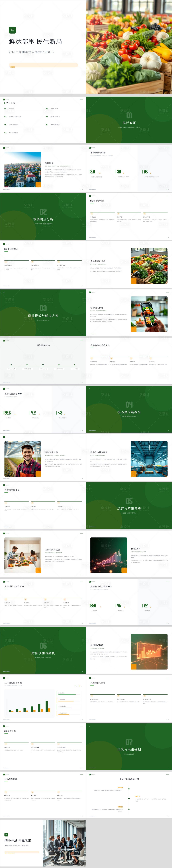172x868 pixels.
Task: Open the 团长裂变与赋能 slide
Action: 43,554
